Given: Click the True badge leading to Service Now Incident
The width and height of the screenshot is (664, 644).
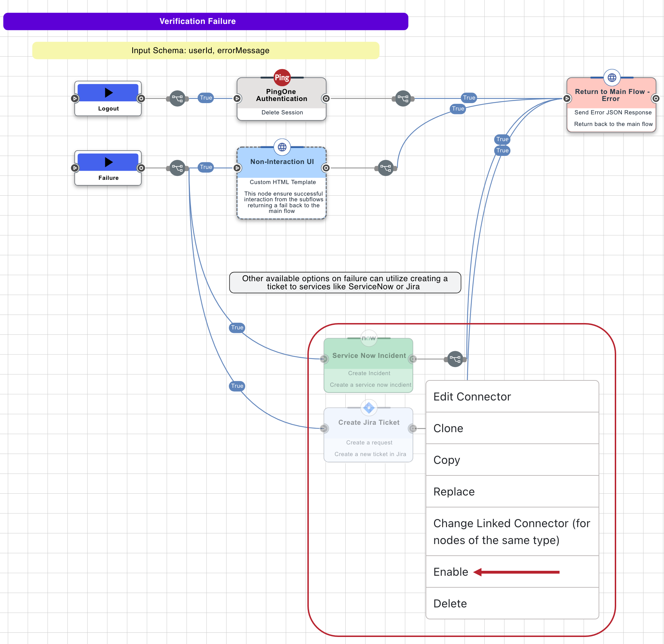Looking at the screenshot, I should [x=237, y=328].
